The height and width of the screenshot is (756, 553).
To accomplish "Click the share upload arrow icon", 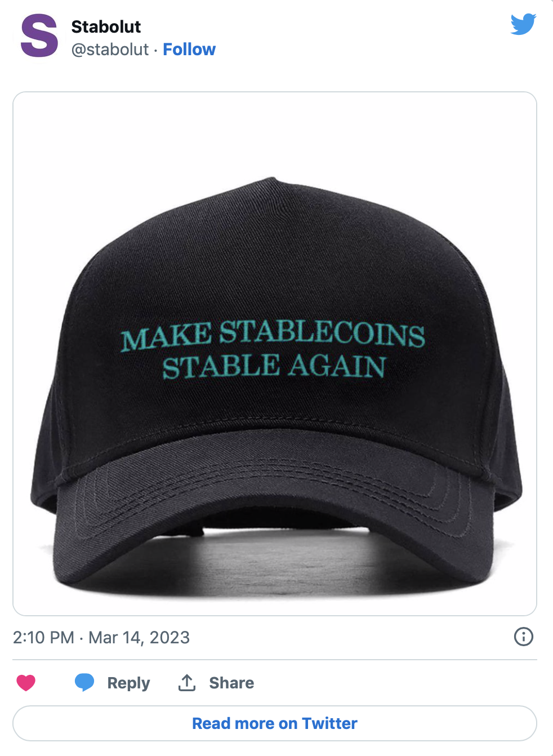I will click(186, 682).
